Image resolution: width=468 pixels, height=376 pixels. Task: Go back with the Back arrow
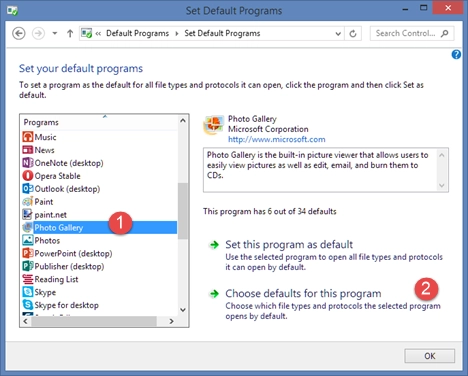coord(19,33)
